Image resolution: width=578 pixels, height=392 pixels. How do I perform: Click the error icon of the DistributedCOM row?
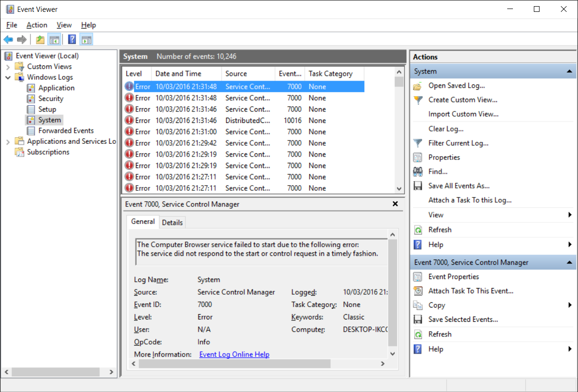129,121
